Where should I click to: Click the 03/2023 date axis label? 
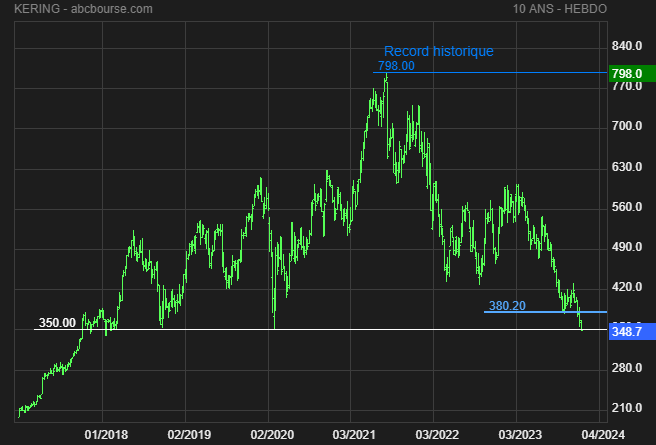(x=520, y=435)
